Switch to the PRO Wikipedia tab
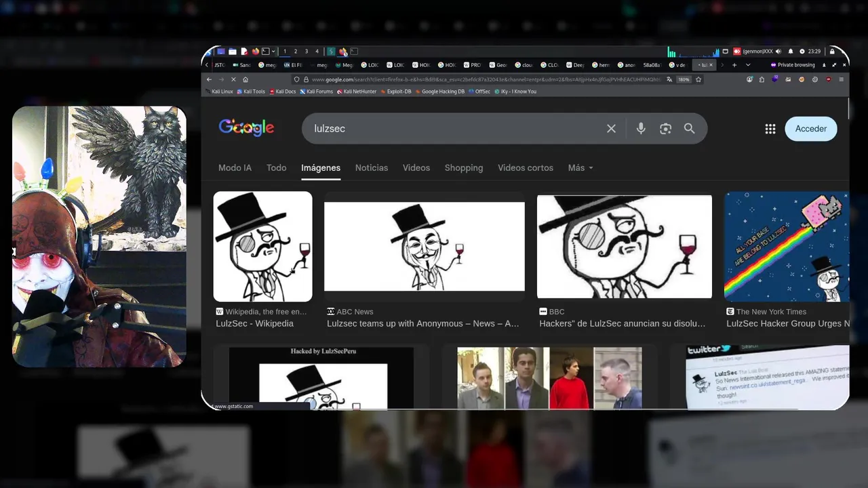Image resolution: width=868 pixels, height=488 pixels. pyautogui.click(x=473, y=65)
